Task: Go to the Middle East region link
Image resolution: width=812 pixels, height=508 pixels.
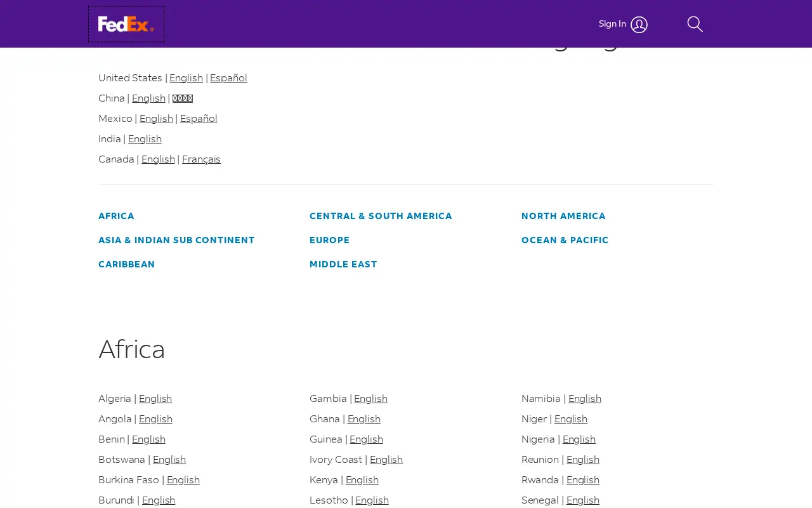Action: coord(343,264)
